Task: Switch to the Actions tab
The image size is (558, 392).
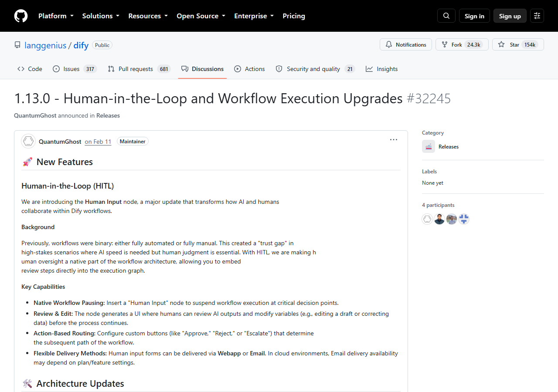Action: [249, 69]
